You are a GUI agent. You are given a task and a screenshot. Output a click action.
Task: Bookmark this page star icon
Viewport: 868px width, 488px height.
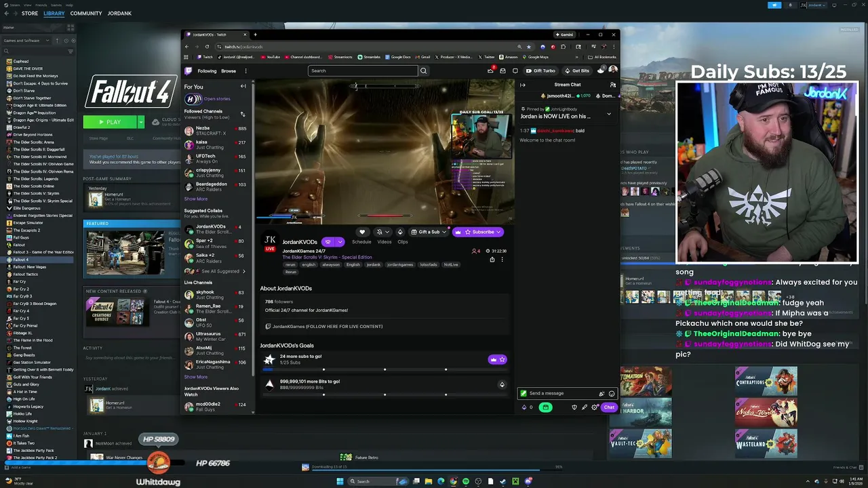[x=529, y=47]
